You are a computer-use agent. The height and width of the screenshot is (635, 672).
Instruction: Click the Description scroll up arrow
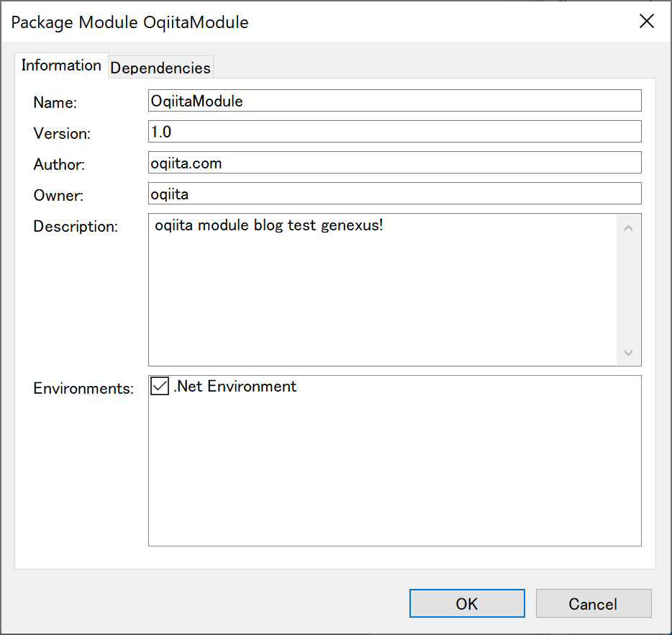pos(628,228)
